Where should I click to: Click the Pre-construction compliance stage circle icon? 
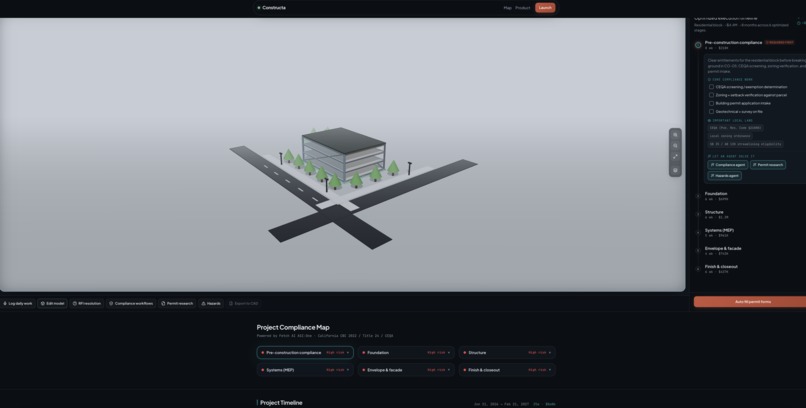click(x=698, y=45)
